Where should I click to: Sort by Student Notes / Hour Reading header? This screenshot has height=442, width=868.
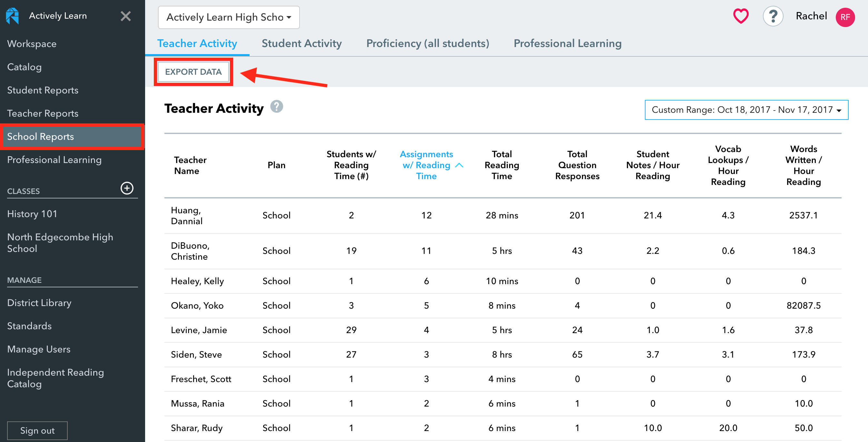653,165
